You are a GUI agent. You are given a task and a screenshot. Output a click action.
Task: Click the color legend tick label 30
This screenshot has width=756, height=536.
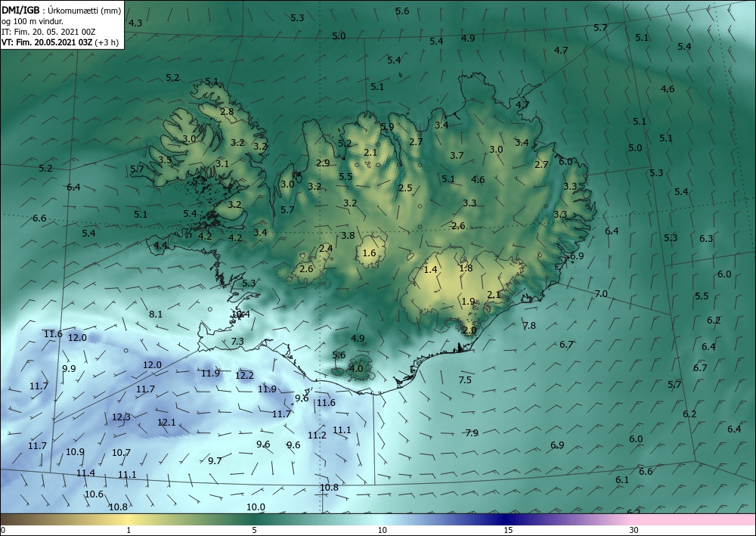(634, 530)
